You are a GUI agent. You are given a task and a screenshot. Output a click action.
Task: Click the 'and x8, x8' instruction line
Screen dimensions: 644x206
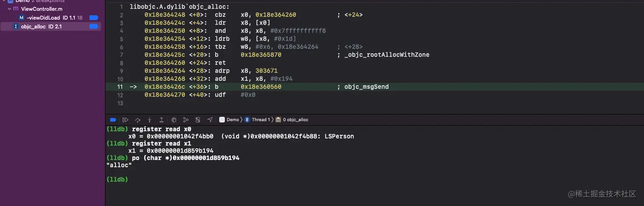(235, 31)
